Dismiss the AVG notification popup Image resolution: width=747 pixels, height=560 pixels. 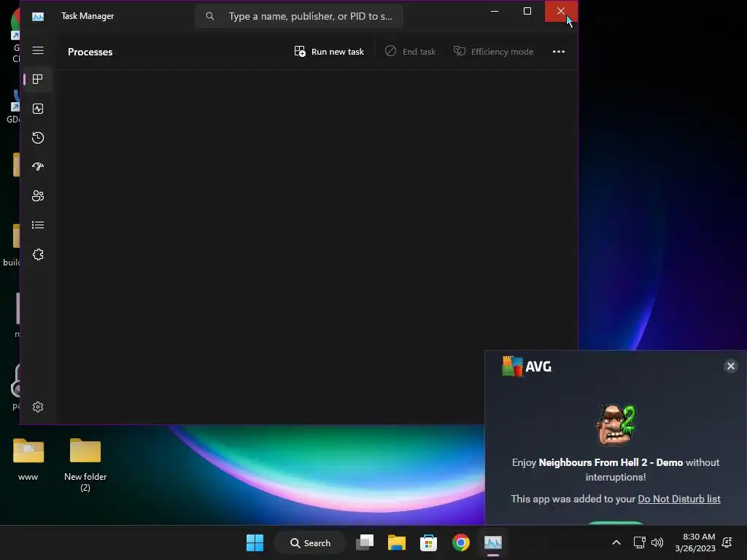(x=730, y=366)
